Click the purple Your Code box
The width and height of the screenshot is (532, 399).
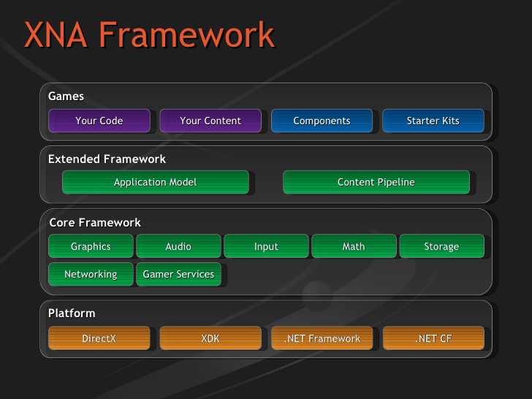(99, 121)
